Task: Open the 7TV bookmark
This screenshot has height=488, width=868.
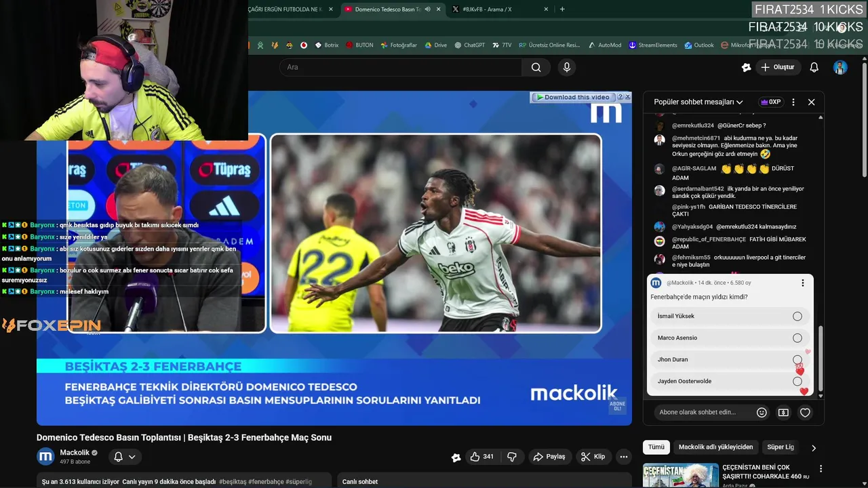Action: point(502,45)
